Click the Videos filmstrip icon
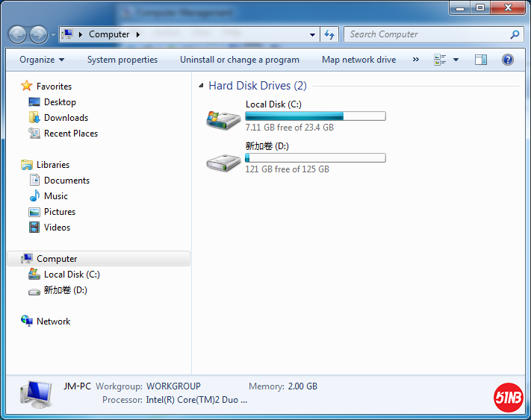This screenshot has height=420, width=531. tap(34, 228)
